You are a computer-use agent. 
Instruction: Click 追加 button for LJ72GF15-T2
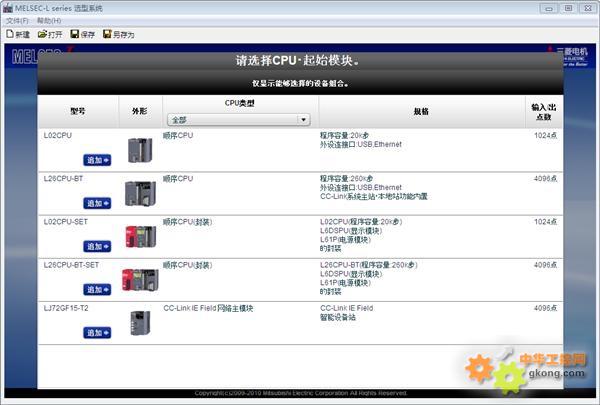click(x=97, y=333)
